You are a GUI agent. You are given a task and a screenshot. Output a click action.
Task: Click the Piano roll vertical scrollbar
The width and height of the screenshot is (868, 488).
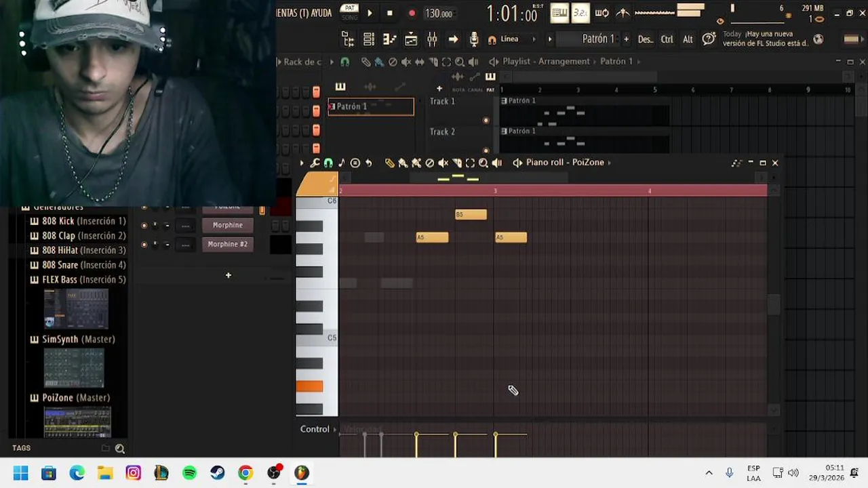pos(774,305)
